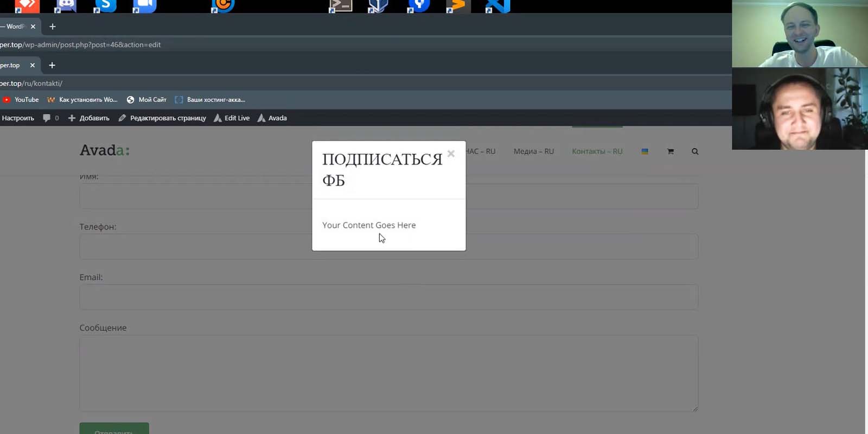Click the Email: field label

coord(91,277)
